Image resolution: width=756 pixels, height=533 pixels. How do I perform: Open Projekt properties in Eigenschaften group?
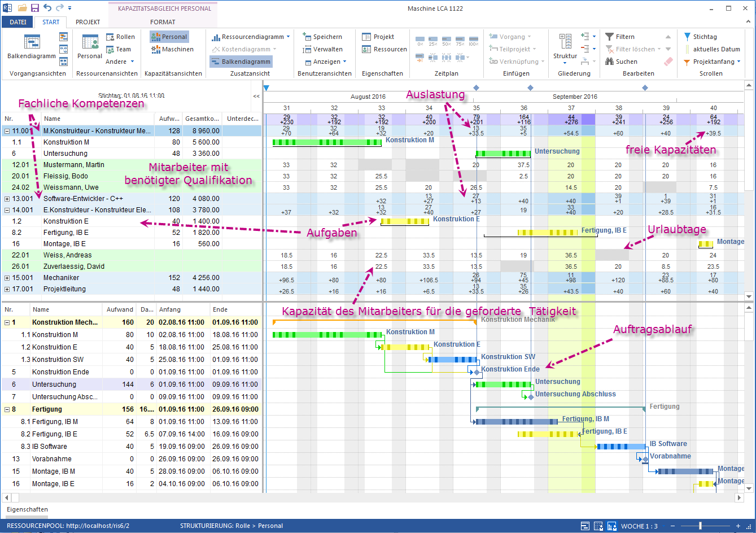[378, 37]
